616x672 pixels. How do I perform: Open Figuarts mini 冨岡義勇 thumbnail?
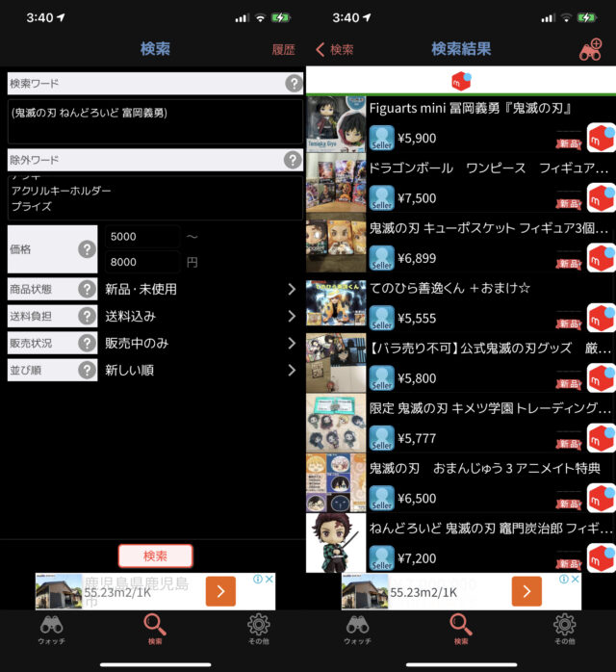pos(336,124)
